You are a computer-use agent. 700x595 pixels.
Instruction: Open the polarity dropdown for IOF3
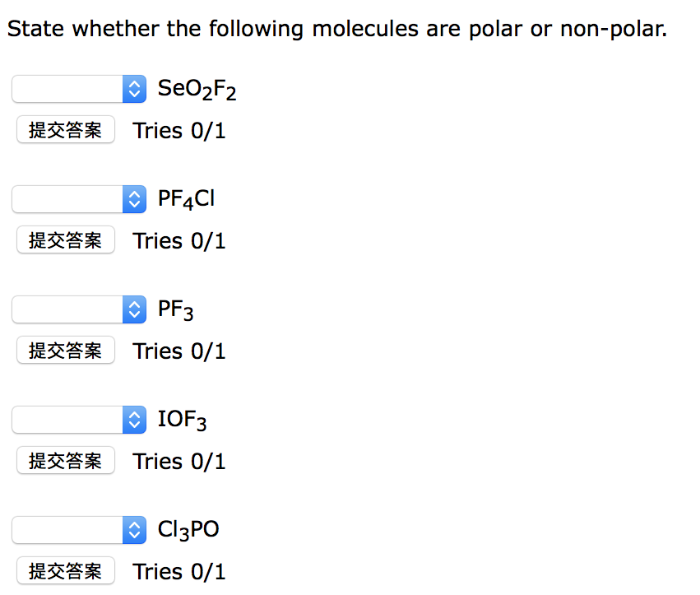[79, 420]
